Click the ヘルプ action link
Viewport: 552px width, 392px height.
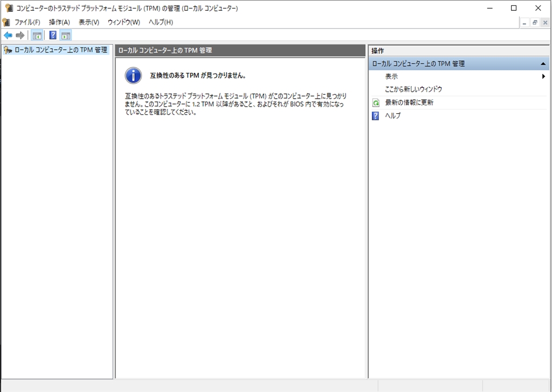pyautogui.click(x=392, y=115)
